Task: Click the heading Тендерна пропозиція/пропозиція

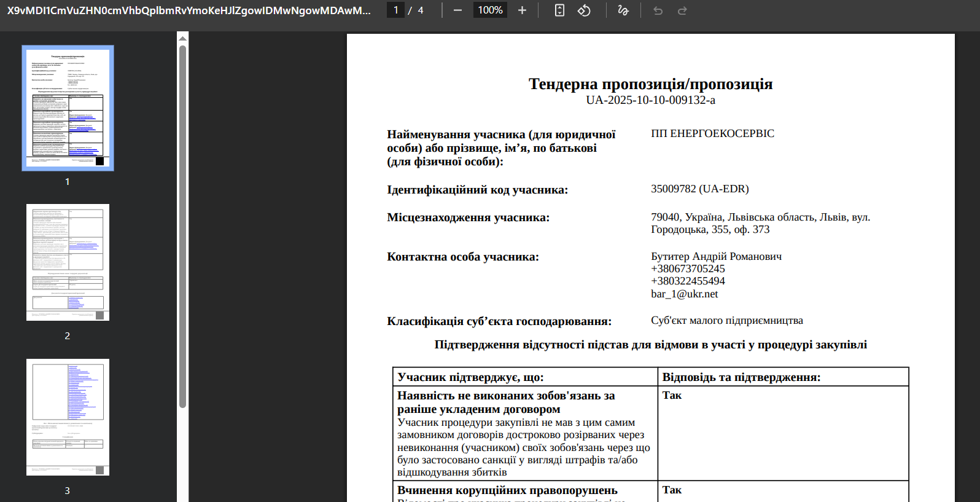Action: tap(650, 84)
